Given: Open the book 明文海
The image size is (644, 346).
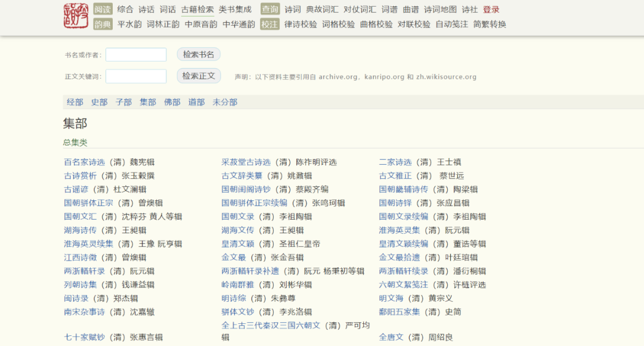Looking at the screenshot, I should (x=391, y=298).
